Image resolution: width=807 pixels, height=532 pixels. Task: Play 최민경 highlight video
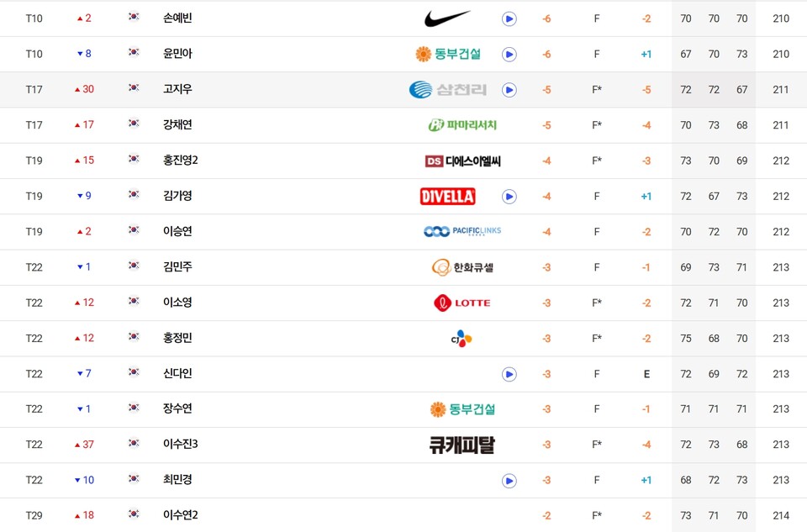pos(509,481)
